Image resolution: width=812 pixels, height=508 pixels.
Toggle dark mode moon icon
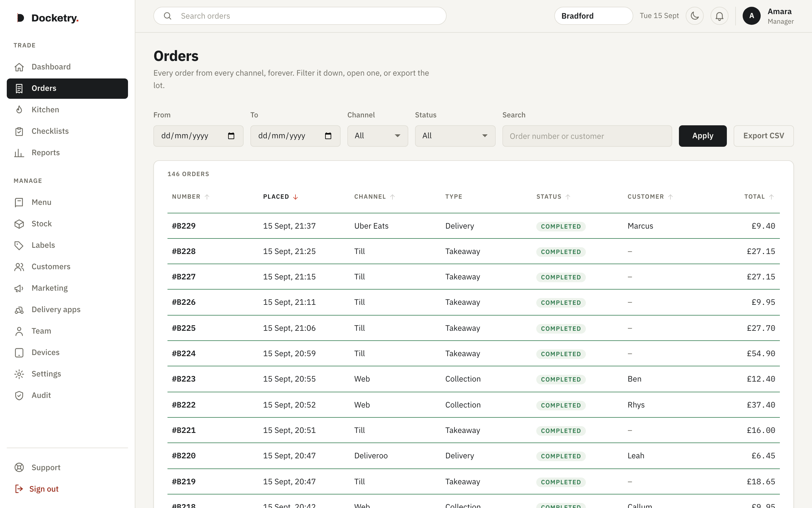click(694, 16)
